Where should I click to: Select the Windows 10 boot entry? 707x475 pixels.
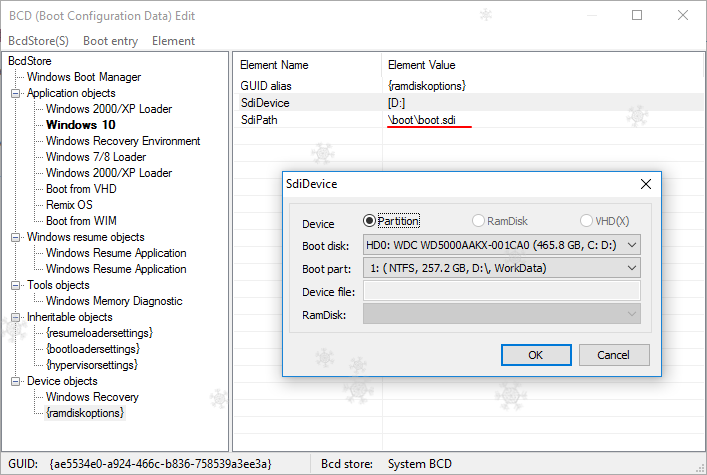(81, 125)
